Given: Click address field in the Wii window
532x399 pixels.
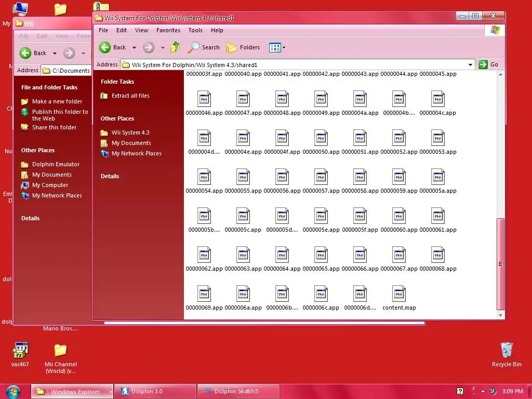Looking at the screenshot, I should 66,70.
